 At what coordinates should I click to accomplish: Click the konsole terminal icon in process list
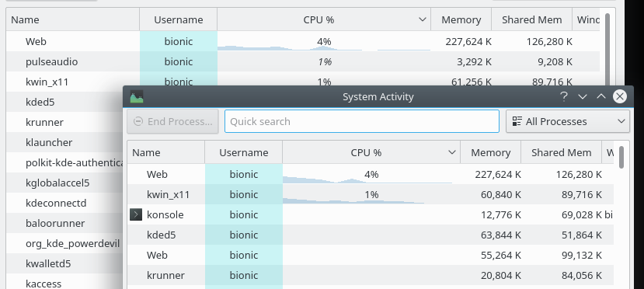click(136, 214)
